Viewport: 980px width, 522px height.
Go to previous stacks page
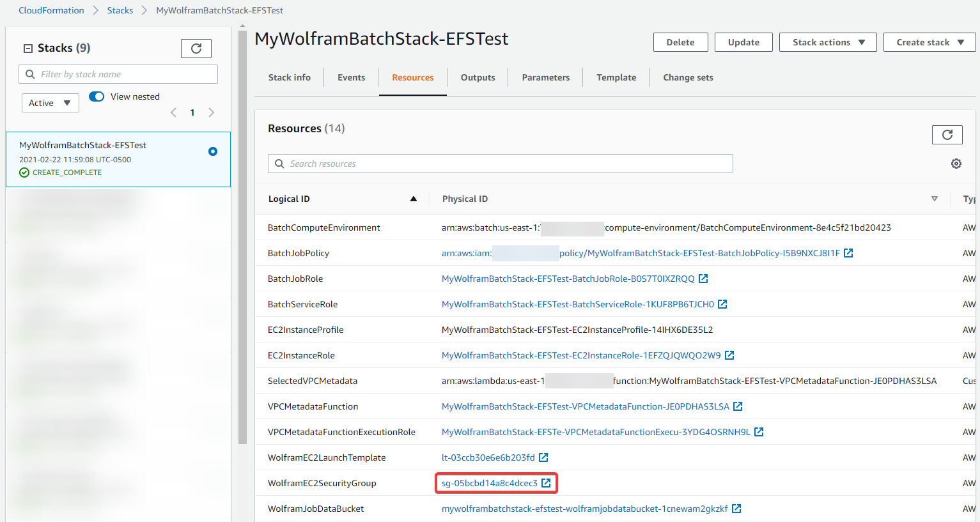pyautogui.click(x=173, y=112)
